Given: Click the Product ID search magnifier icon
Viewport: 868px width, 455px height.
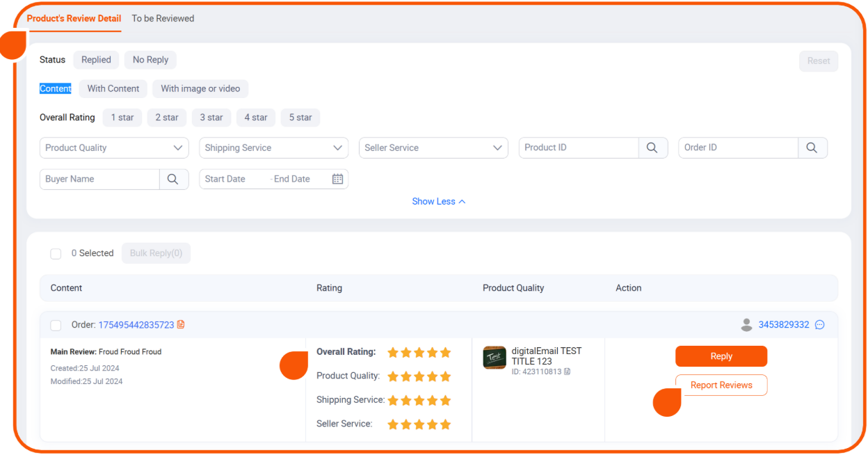Looking at the screenshot, I should [652, 147].
